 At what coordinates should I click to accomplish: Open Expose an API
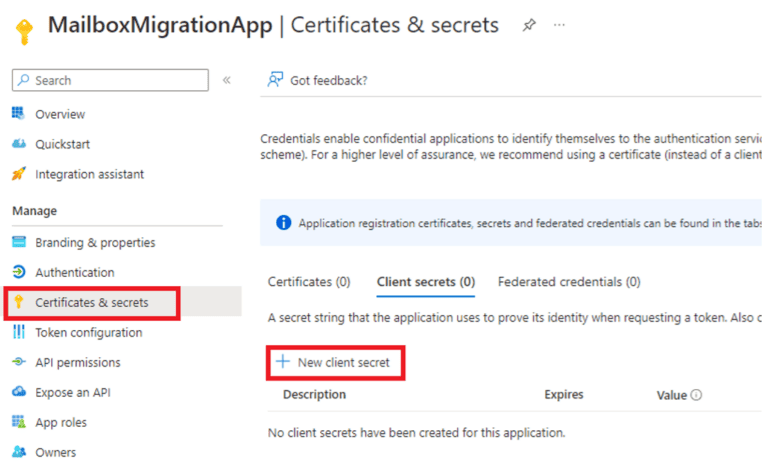point(72,393)
